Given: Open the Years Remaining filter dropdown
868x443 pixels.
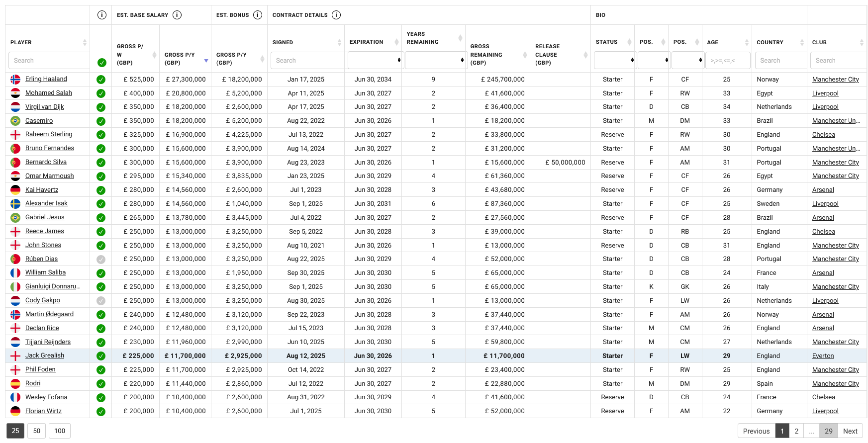Looking at the screenshot, I should click(x=435, y=60).
